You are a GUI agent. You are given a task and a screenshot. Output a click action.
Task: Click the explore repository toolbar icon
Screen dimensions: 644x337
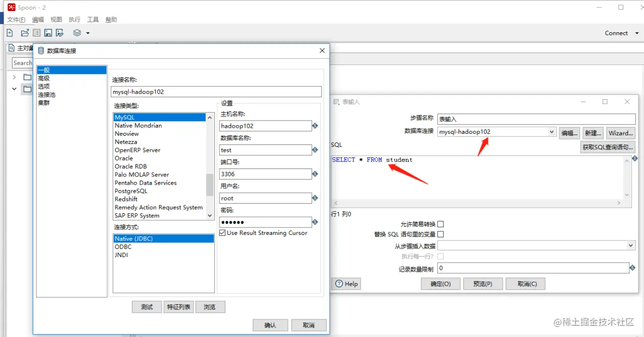tap(36, 33)
